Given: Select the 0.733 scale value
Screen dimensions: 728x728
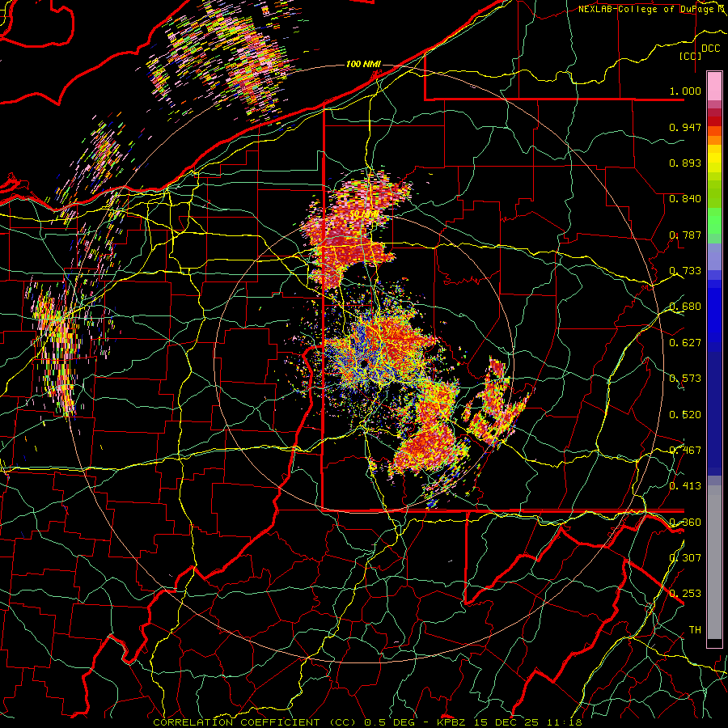Looking at the screenshot, I should click(x=685, y=271).
